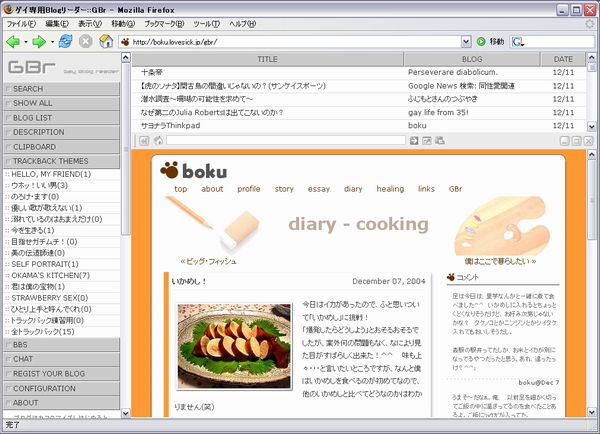Open the 編集(E) menu

[x=57, y=24]
